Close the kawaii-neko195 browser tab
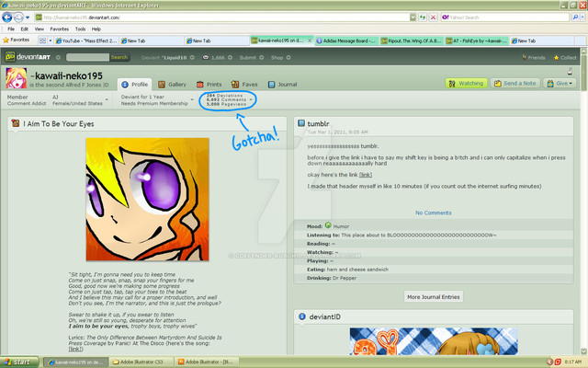Viewport: 588px width, 368px height. (x=310, y=40)
